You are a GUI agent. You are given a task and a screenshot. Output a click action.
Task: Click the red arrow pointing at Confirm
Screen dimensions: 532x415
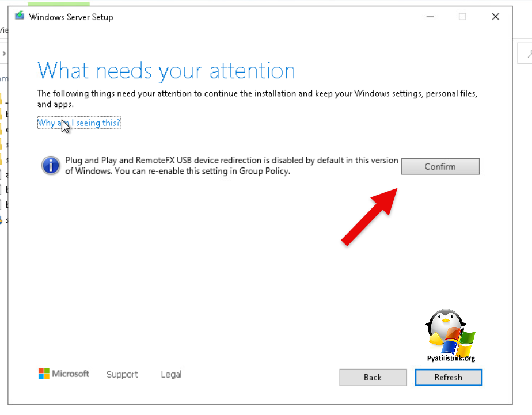[368, 216]
